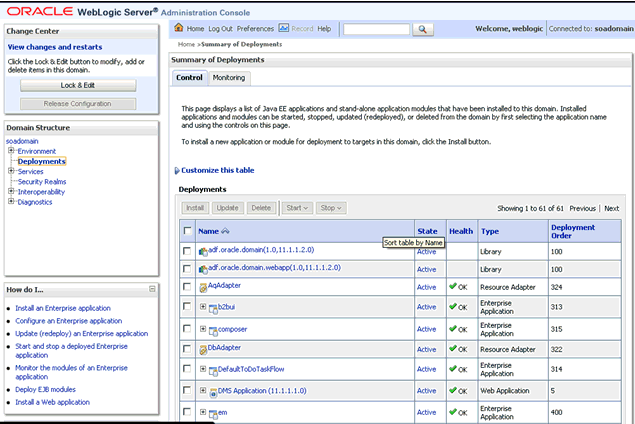Sort table by Deployment Order header
This screenshot has width=635, height=424.
point(573,231)
